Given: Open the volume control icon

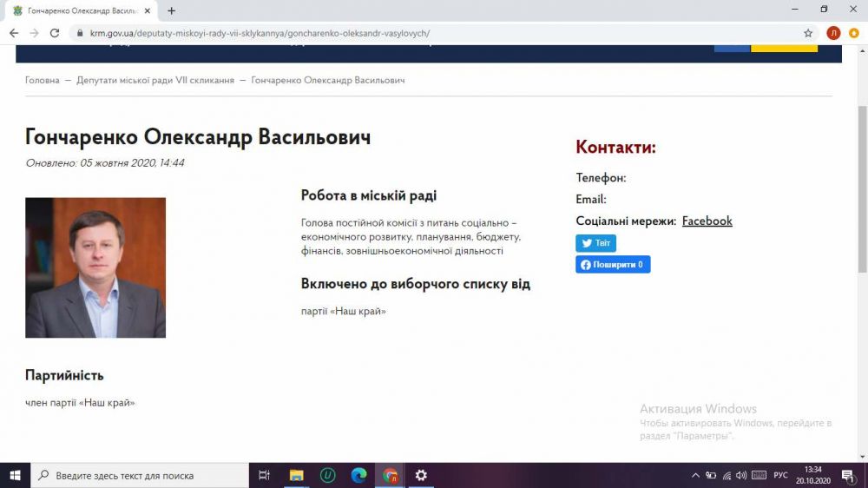Looking at the screenshot, I should pyautogui.click(x=741, y=475).
